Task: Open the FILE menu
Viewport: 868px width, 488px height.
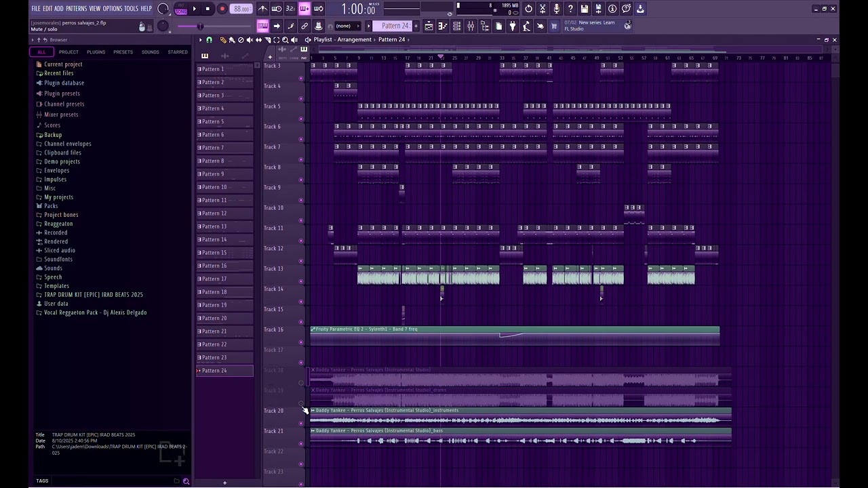Action: pyautogui.click(x=36, y=9)
